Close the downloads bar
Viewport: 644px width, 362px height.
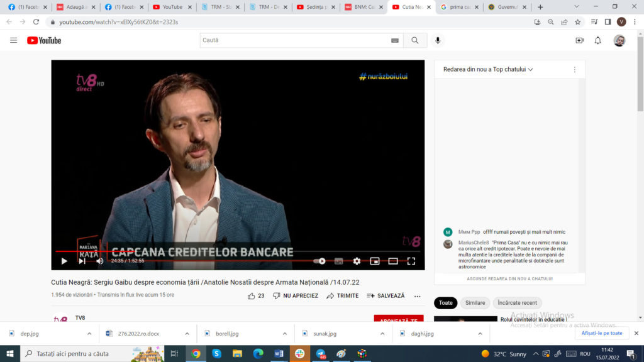click(636, 333)
